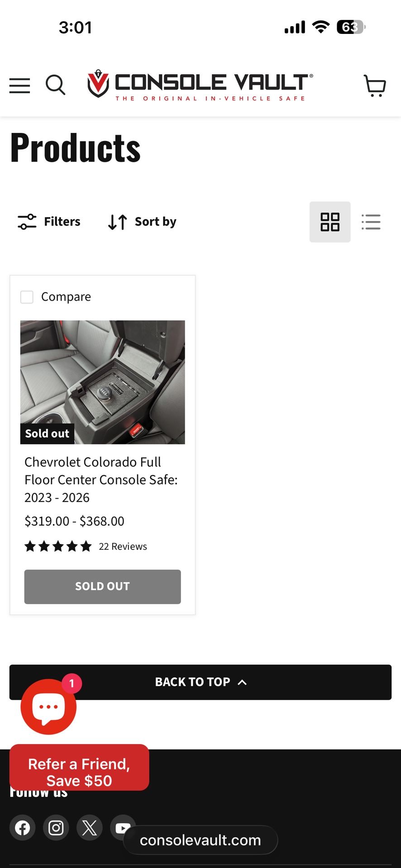
Task: Open the Instagram icon
Action: 56,828
